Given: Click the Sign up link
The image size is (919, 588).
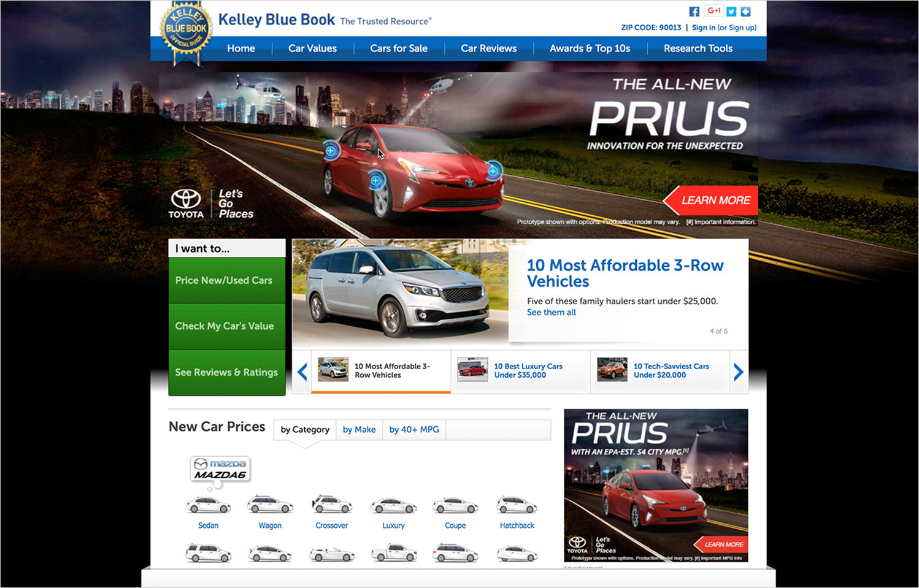Looking at the screenshot, I should tap(742, 28).
